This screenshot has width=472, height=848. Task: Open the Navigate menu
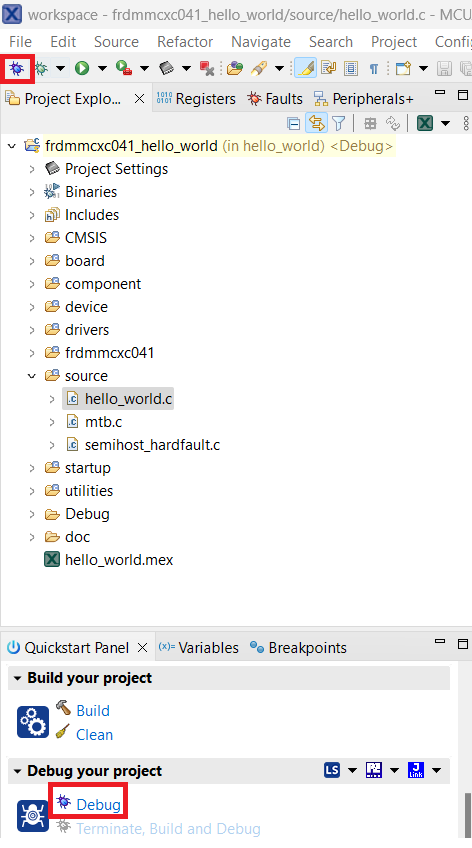pos(261,42)
